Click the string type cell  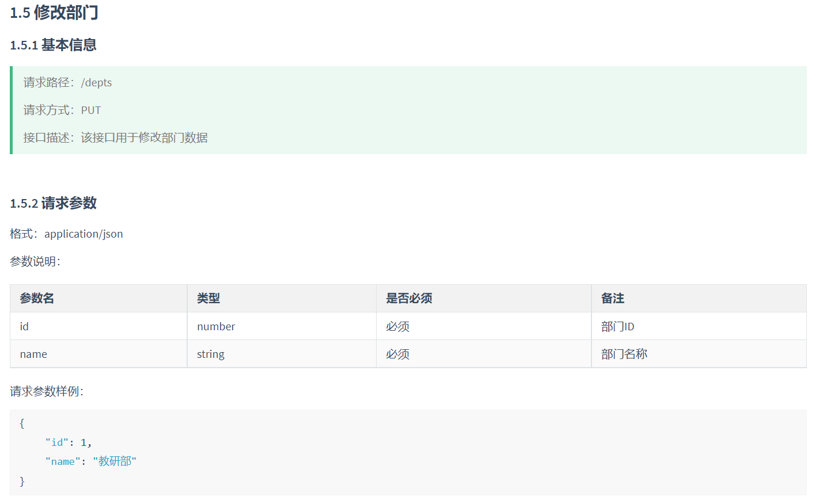[x=211, y=354]
